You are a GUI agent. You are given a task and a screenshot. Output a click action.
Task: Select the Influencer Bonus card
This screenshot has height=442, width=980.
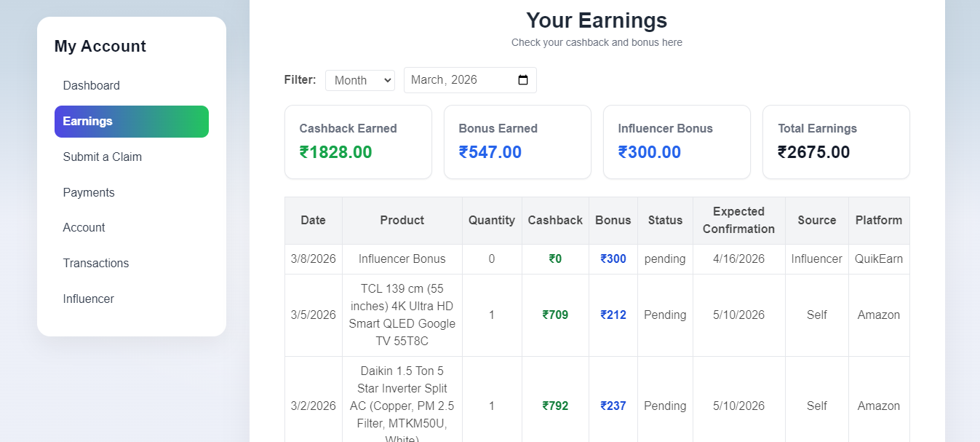tap(677, 141)
